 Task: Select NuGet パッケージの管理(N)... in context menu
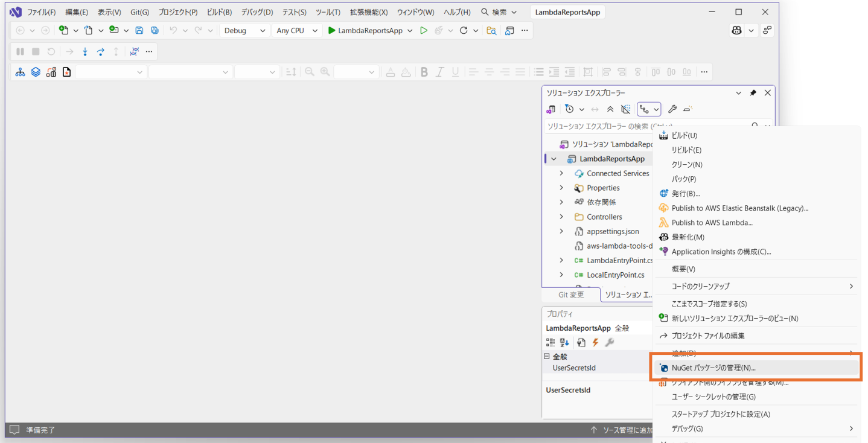[x=756, y=368]
